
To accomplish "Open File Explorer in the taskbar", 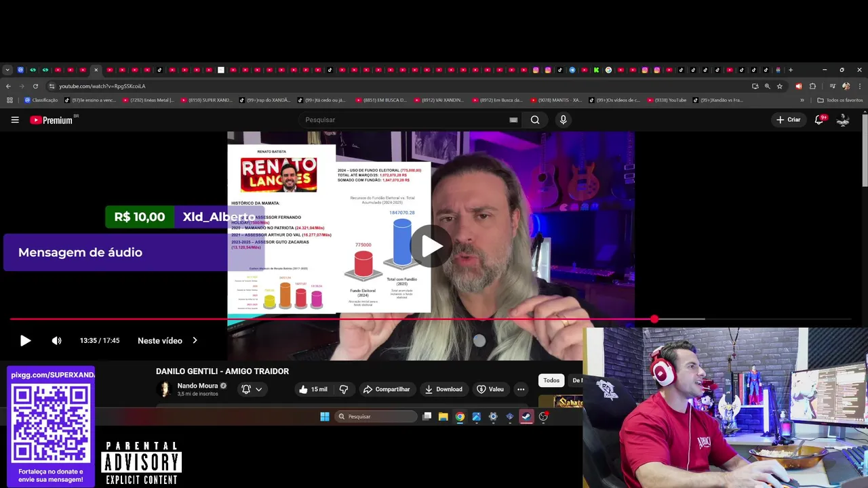I will coord(443,417).
